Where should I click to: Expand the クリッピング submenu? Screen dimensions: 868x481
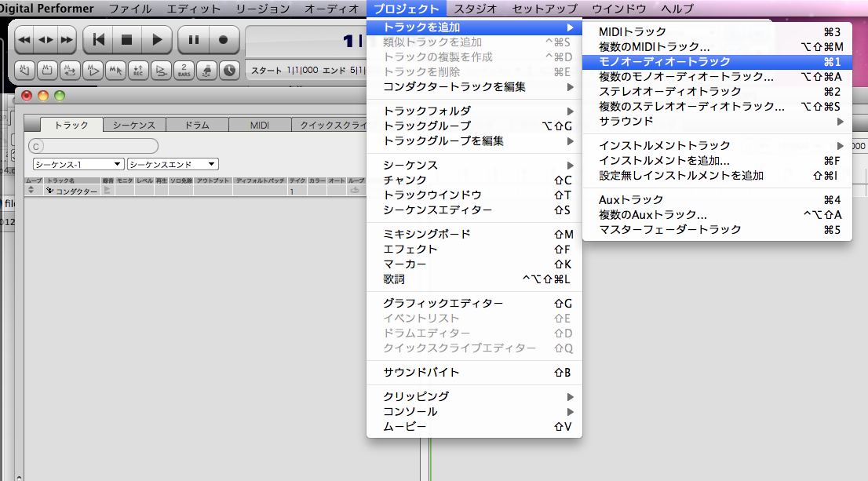[474, 397]
